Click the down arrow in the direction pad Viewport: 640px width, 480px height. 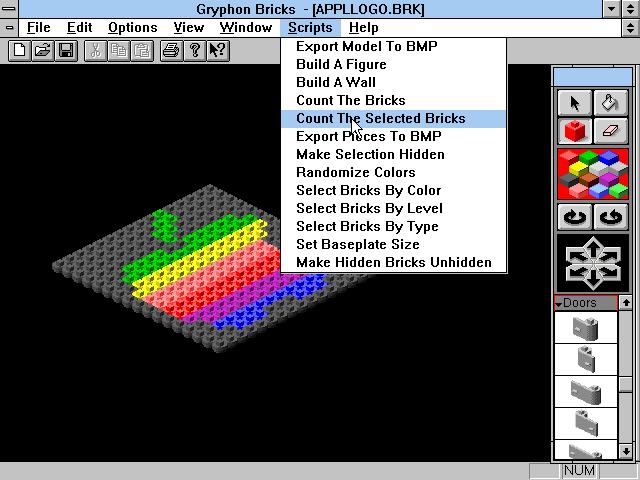[x=593, y=280]
